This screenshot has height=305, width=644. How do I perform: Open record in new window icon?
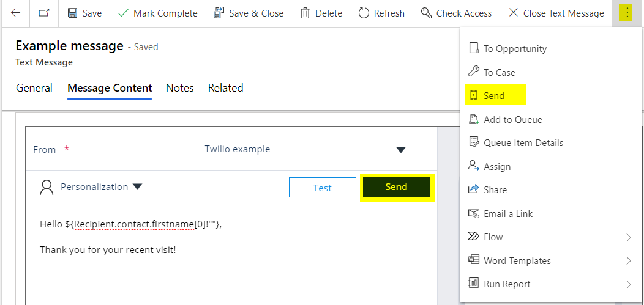point(44,13)
